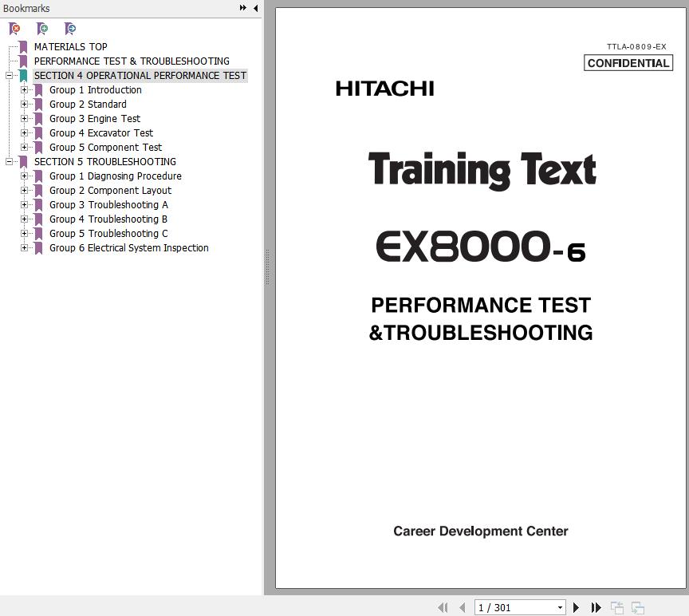Image resolution: width=689 pixels, height=616 pixels.
Task: Click the TTLA-0809-EX document code
Action: (x=636, y=46)
